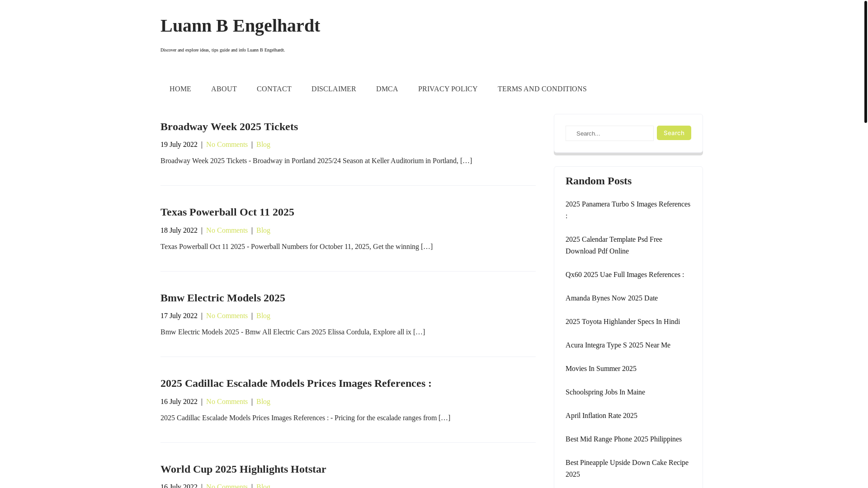Viewport: 868px width, 488px height.
Task: Open No Comments under Texas Powerball post
Action: [227, 230]
